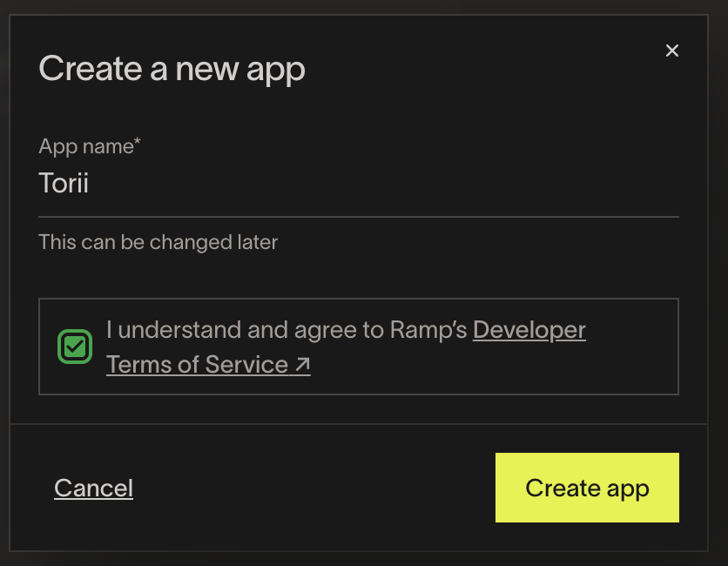Click the word Developer in the terms link
The image size is (728, 566).
[529, 330]
